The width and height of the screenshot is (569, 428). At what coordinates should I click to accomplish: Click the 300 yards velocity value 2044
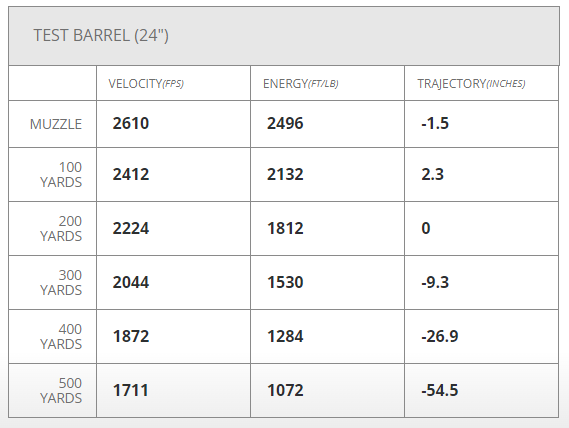pos(131,282)
